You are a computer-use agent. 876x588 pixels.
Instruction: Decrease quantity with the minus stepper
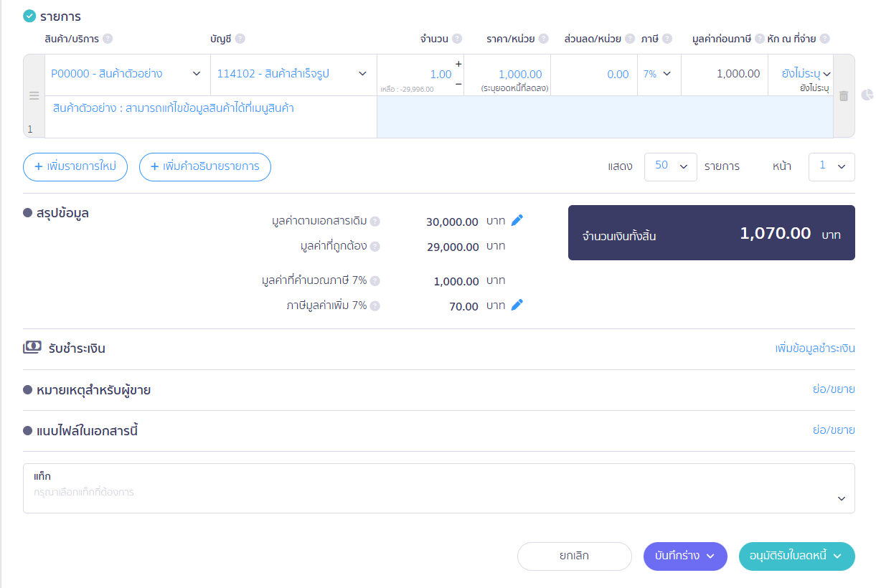(x=458, y=84)
